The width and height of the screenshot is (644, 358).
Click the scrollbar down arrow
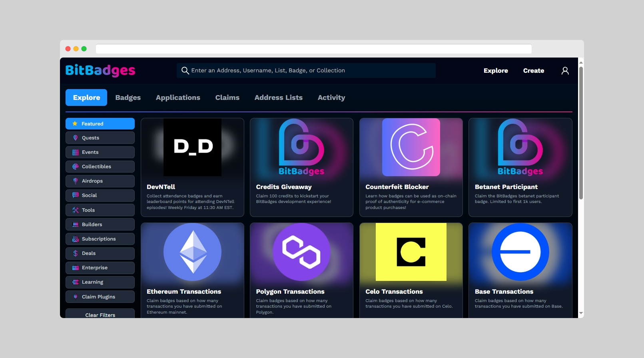[x=581, y=313]
